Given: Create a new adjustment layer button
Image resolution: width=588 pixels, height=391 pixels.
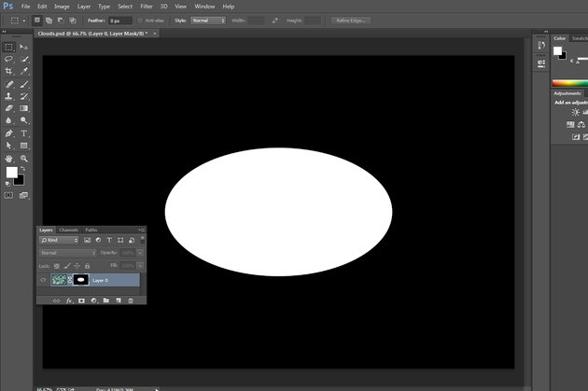Looking at the screenshot, I should pos(93,300).
